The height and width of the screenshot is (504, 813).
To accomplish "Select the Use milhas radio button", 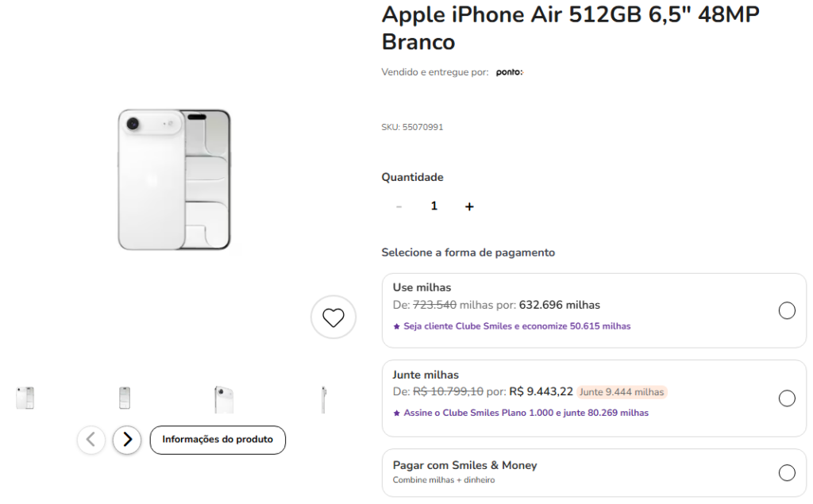I will pos(787,310).
